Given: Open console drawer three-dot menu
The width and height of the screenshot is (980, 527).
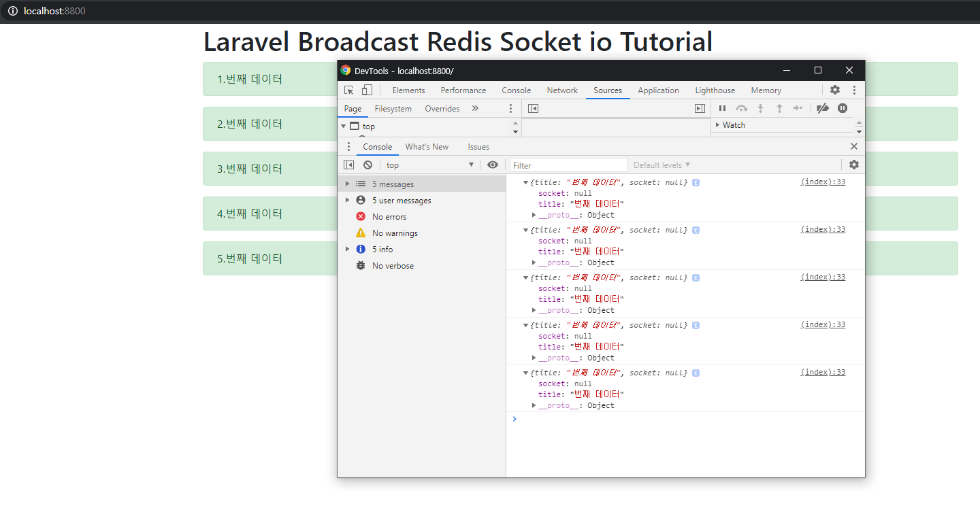Looking at the screenshot, I should click(x=349, y=146).
